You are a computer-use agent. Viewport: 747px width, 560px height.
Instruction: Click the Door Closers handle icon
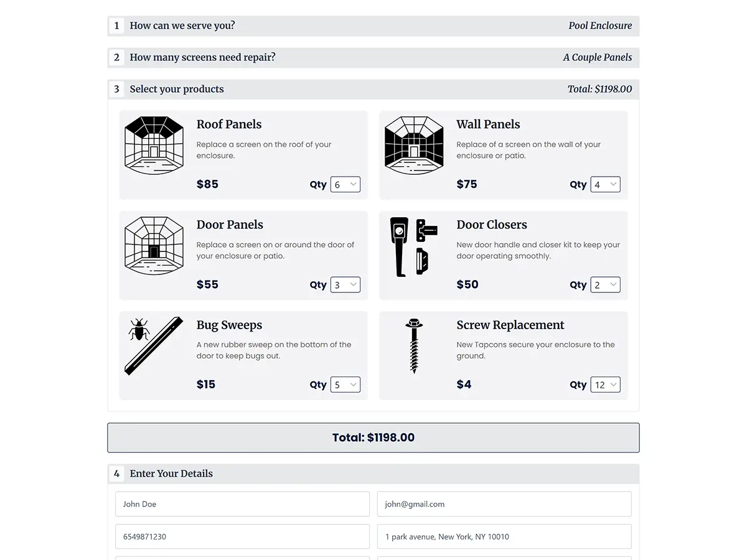pyautogui.click(x=414, y=246)
